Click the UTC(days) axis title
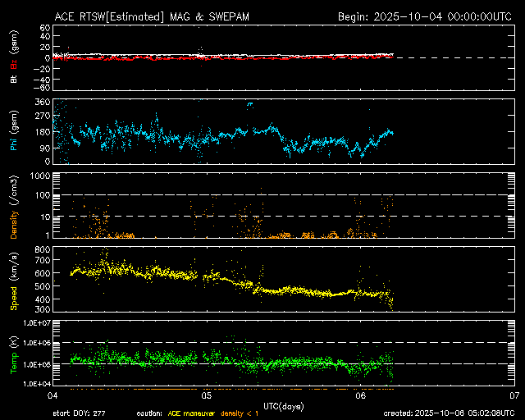 click(283, 404)
